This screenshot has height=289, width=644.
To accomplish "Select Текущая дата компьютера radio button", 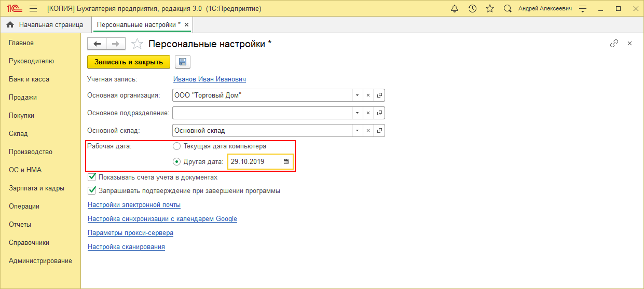I will coord(177,146).
